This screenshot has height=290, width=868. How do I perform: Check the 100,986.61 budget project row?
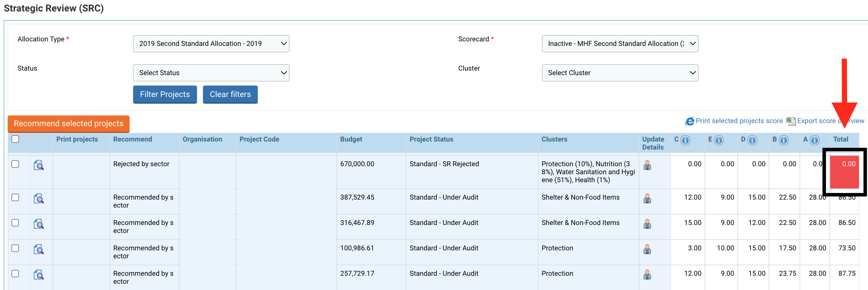[x=15, y=248]
